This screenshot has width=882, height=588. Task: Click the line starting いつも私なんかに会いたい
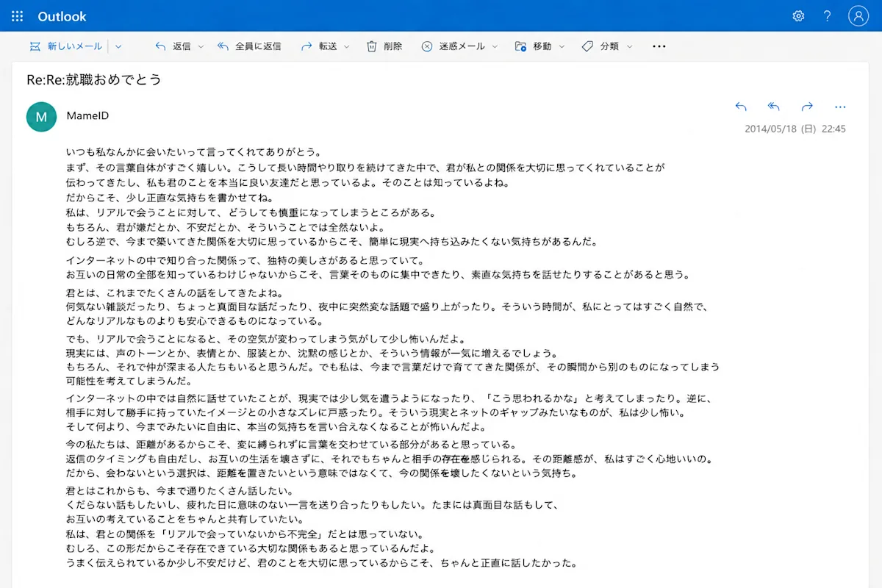194,152
